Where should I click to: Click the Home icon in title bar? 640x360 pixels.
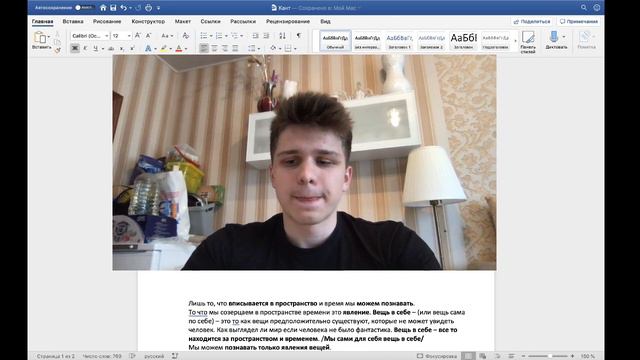point(103,7)
